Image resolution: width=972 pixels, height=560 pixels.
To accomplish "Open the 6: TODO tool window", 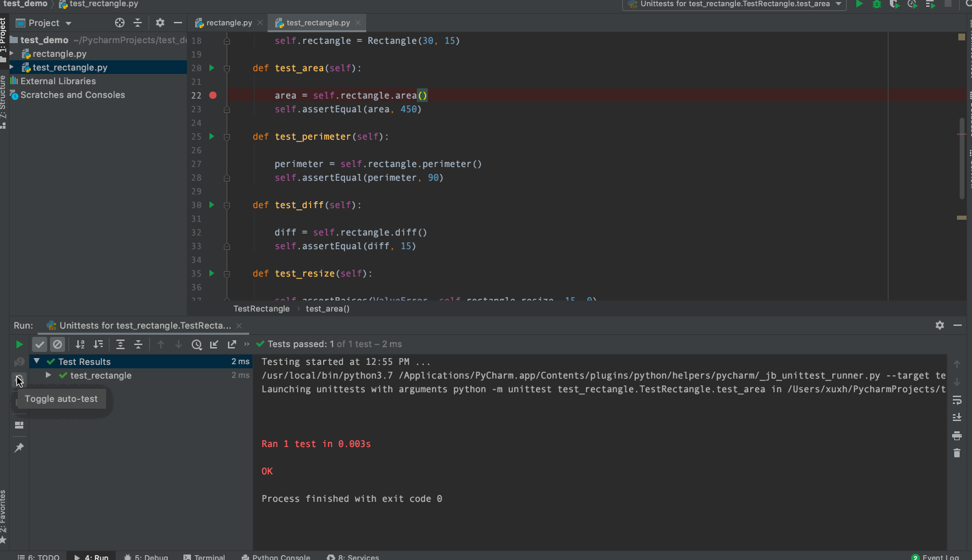I will (38, 557).
